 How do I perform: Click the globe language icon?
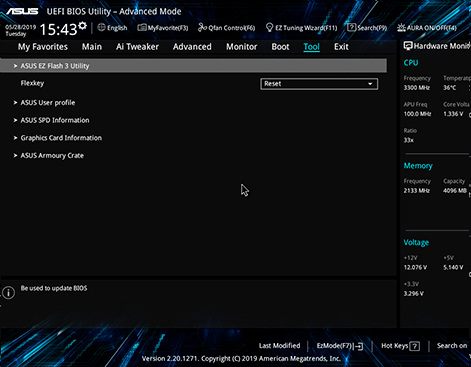click(x=101, y=27)
